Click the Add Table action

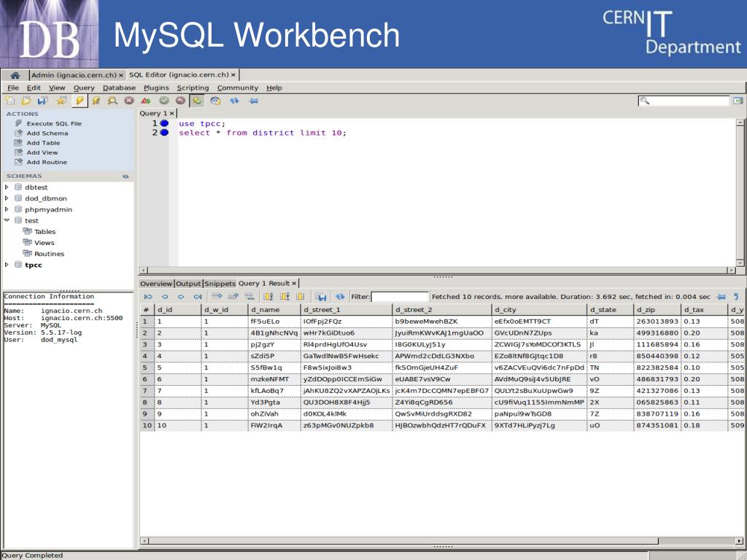click(43, 143)
